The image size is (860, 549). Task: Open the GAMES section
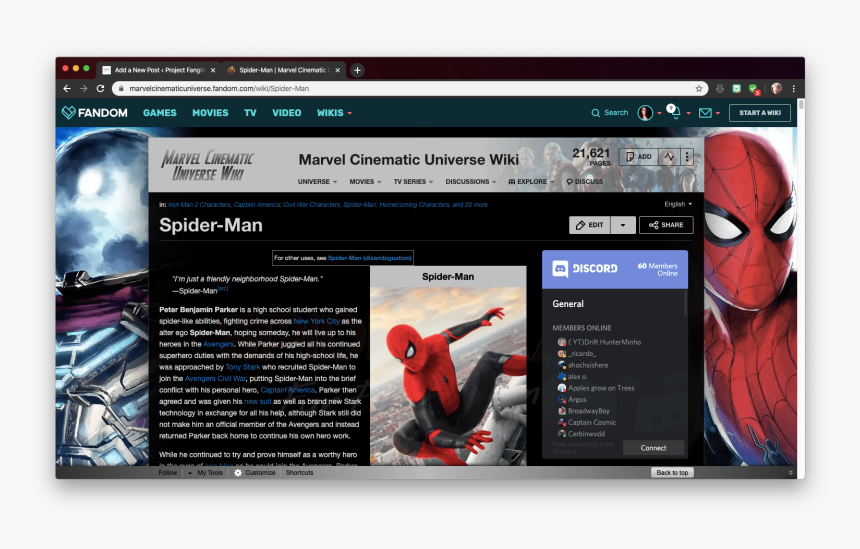pyautogui.click(x=160, y=112)
